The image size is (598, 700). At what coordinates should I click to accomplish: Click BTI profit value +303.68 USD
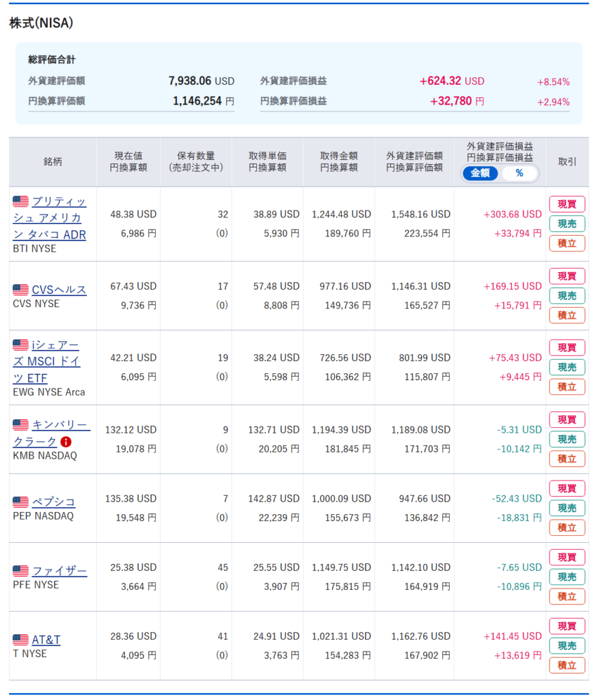pos(513,214)
